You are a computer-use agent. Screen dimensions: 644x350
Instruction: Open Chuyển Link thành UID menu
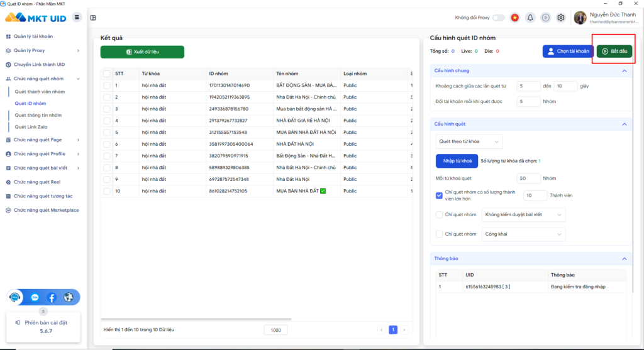click(39, 65)
